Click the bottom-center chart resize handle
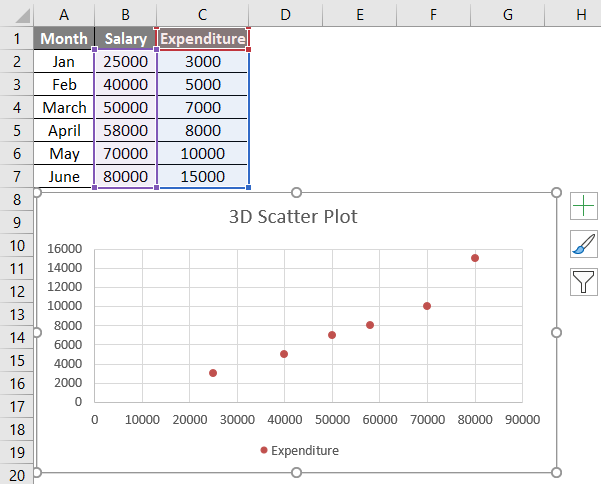The width and height of the screenshot is (601, 484). point(296,473)
